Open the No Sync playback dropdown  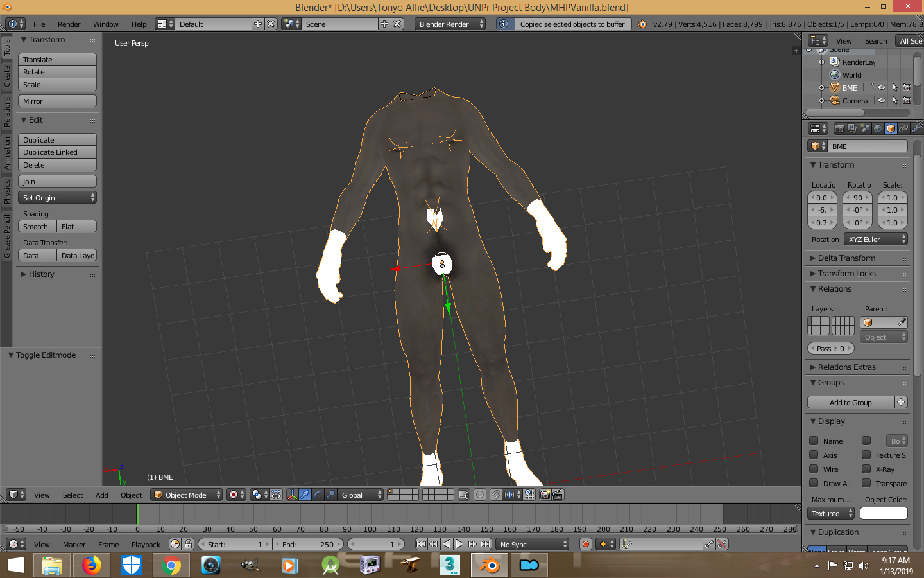[x=533, y=544]
